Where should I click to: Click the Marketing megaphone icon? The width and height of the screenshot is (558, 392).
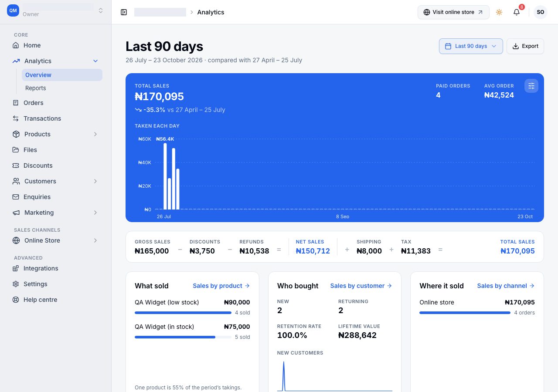click(x=16, y=213)
